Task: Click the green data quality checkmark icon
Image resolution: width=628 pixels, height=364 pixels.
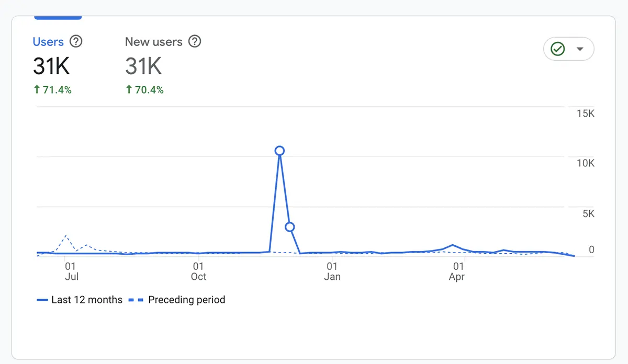Action: pos(557,49)
